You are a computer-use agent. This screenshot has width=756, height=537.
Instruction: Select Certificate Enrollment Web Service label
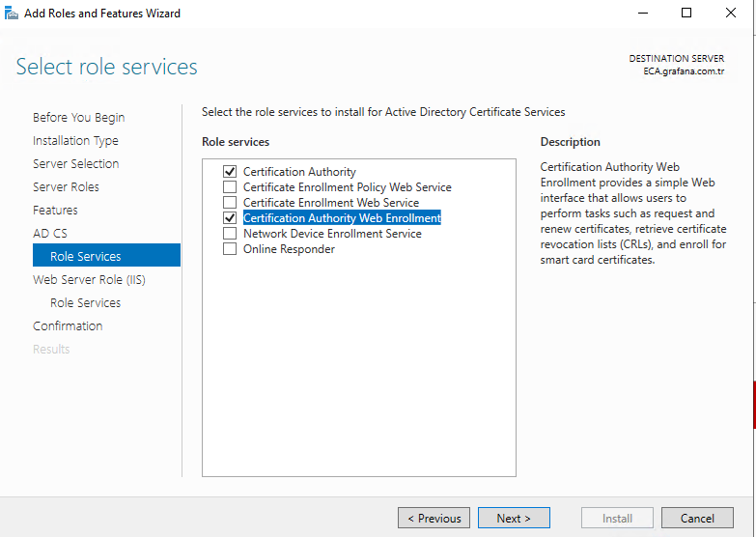click(x=331, y=202)
